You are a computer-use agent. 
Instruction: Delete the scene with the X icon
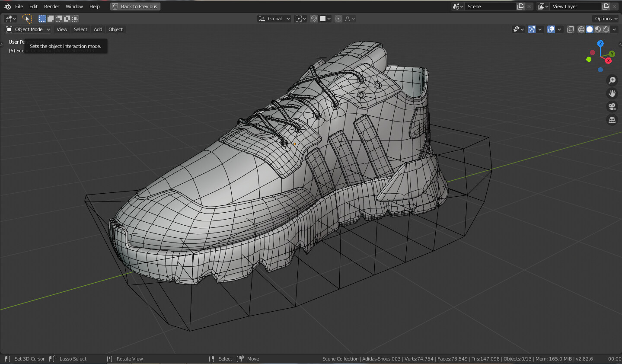tap(529, 6)
